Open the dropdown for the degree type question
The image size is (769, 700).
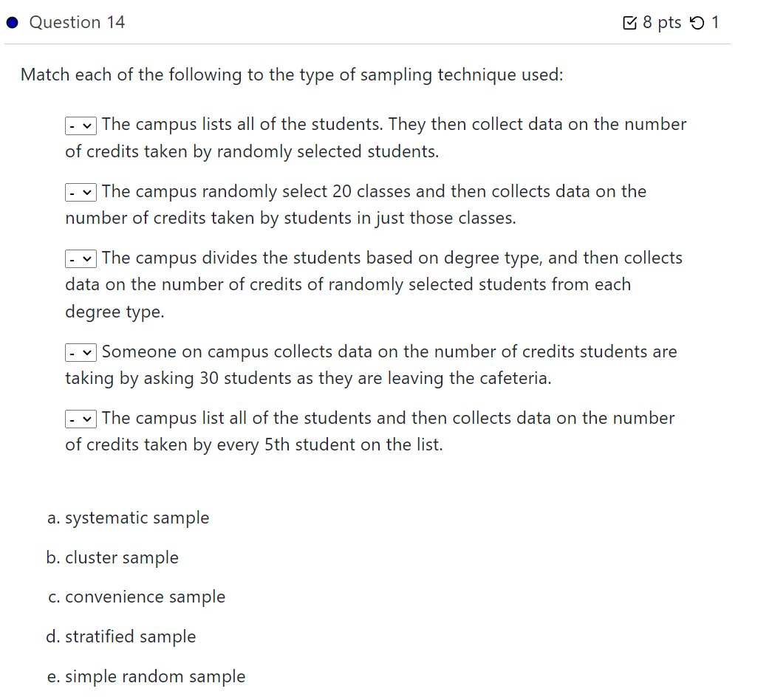80,258
